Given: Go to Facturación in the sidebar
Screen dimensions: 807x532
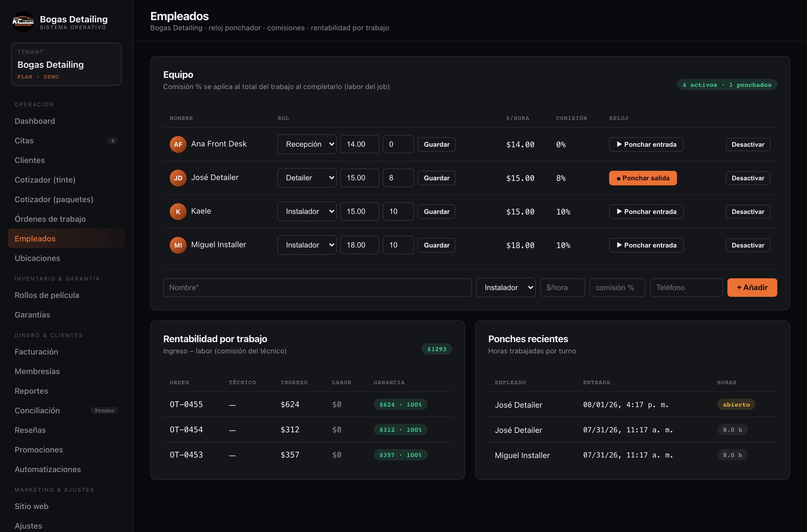Looking at the screenshot, I should 36,351.
